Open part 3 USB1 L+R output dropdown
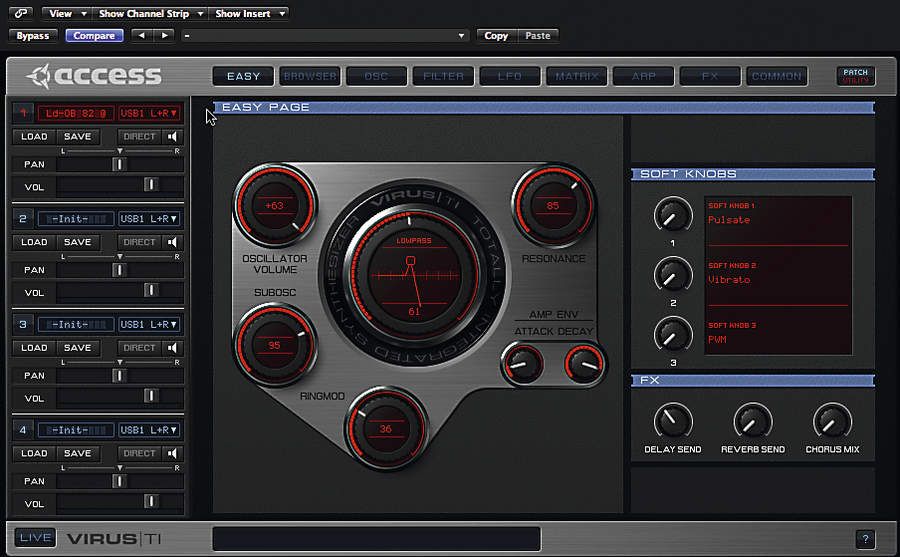The width and height of the screenshot is (900, 557). (x=149, y=324)
